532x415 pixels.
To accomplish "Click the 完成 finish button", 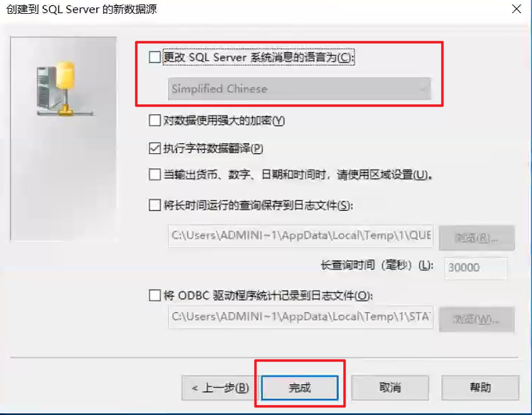I will click(x=300, y=387).
